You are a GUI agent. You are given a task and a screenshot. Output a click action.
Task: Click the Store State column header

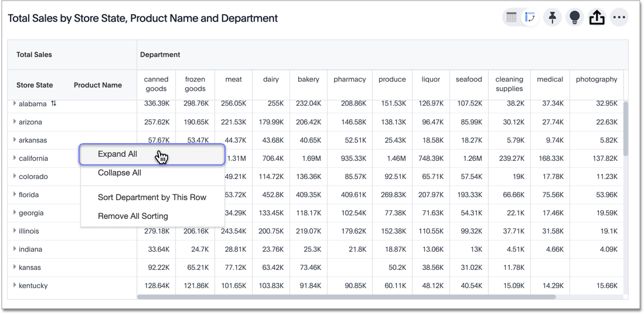[35, 85]
